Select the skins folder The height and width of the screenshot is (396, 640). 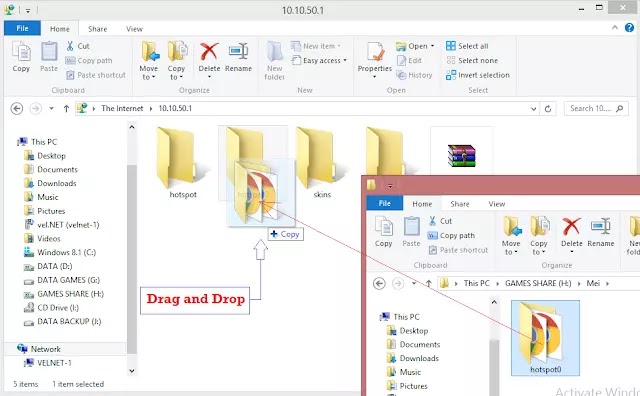pyautogui.click(x=322, y=162)
